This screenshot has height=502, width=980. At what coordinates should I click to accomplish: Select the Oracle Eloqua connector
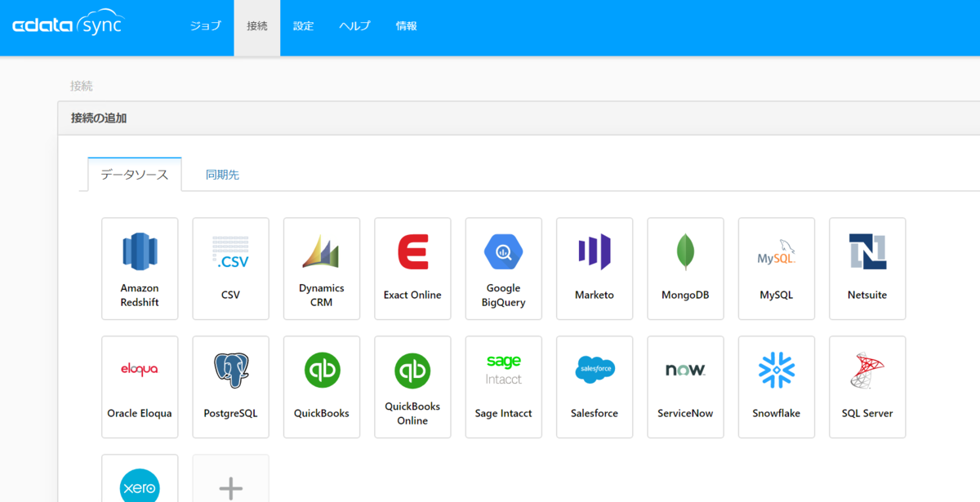(x=140, y=387)
